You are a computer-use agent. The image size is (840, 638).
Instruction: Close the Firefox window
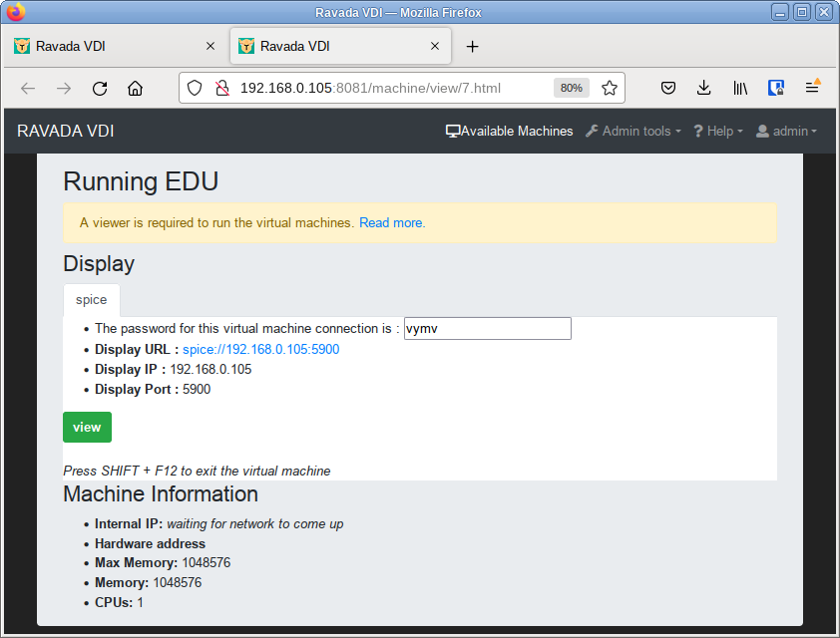coord(824,12)
